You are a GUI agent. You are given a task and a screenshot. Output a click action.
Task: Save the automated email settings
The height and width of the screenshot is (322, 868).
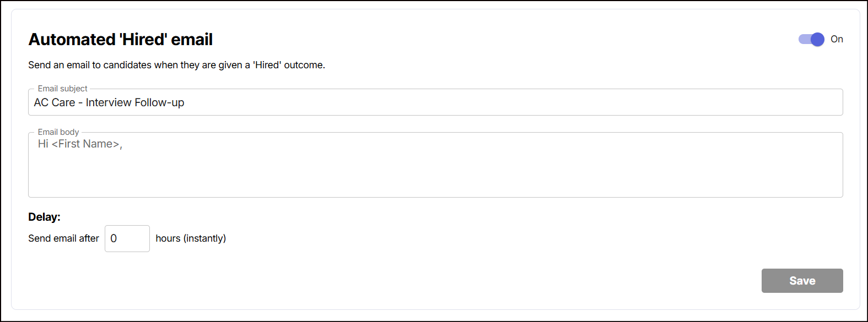coord(802,281)
